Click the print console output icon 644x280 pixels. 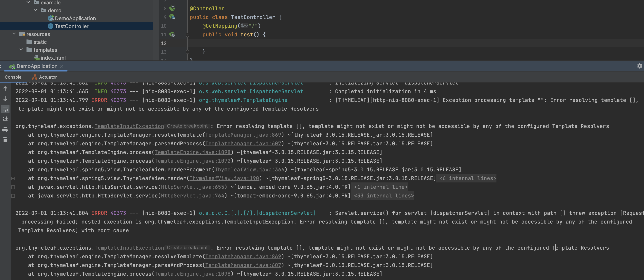click(5, 130)
